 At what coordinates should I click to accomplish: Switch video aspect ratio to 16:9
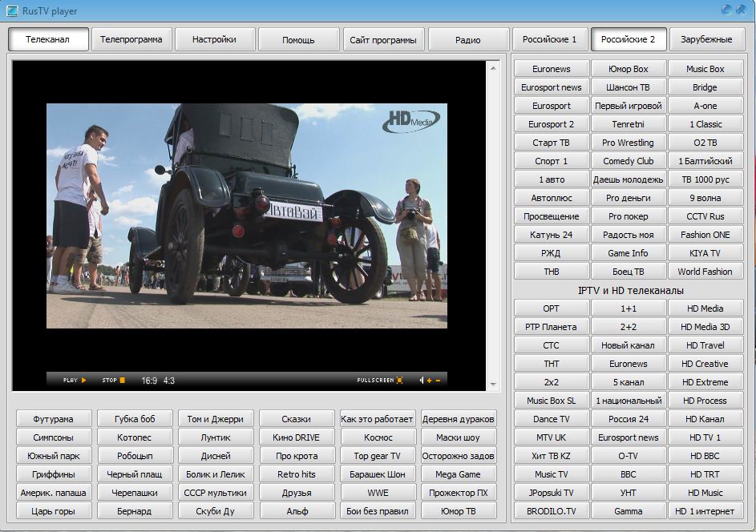coord(149,381)
